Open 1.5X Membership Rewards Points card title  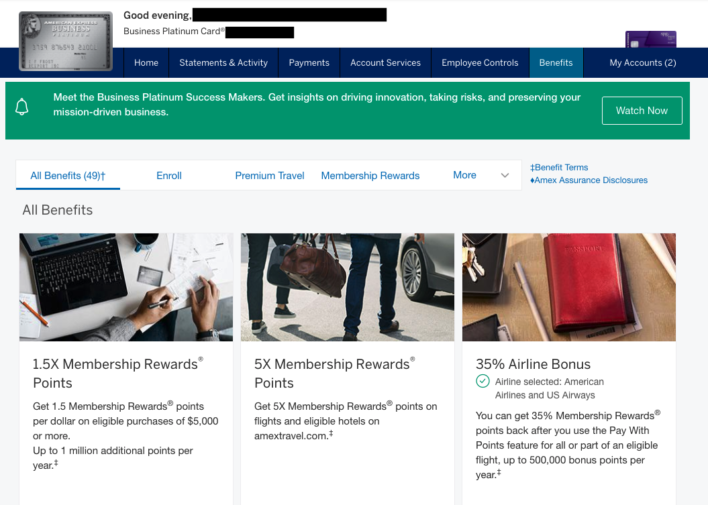pos(118,373)
